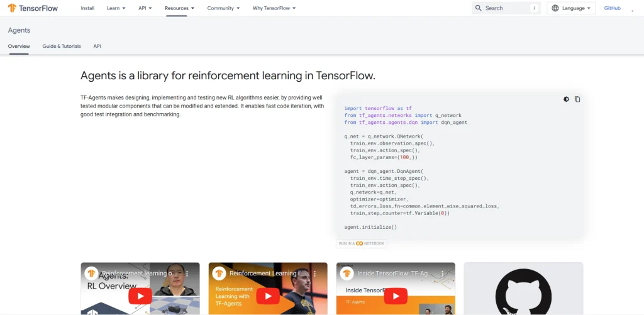Click the 'q_network=q_net,' code line
The height and width of the screenshot is (315, 644).
[374, 192]
